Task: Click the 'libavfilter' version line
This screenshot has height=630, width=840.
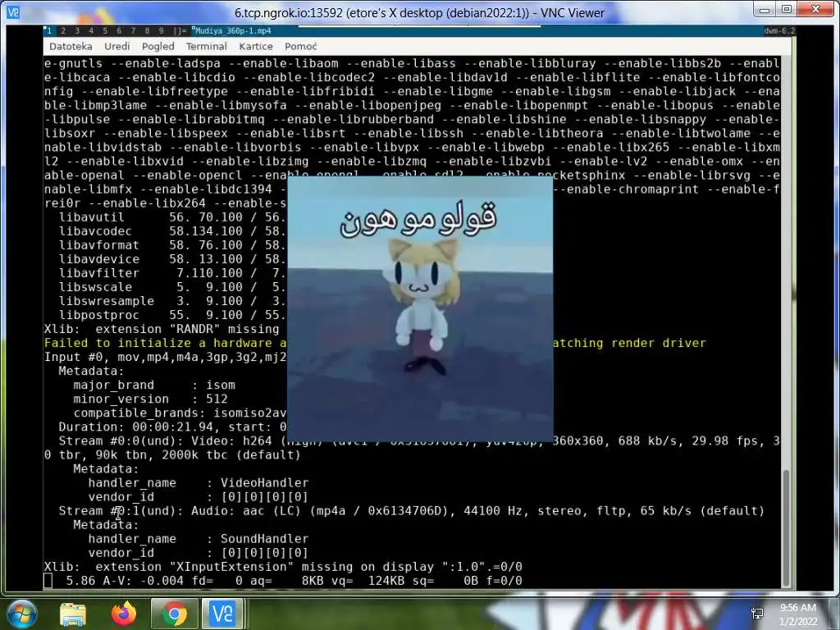Action: [x=172, y=272]
